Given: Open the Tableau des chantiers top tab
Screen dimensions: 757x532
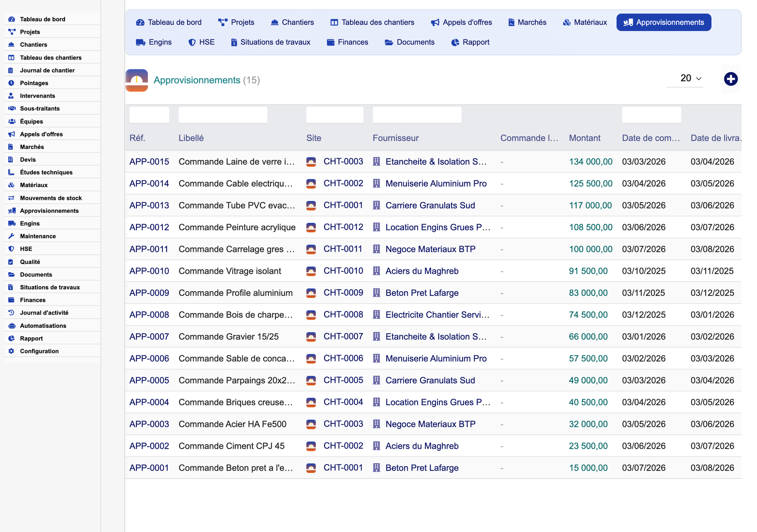Looking at the screenshot, I should (372, 23).
